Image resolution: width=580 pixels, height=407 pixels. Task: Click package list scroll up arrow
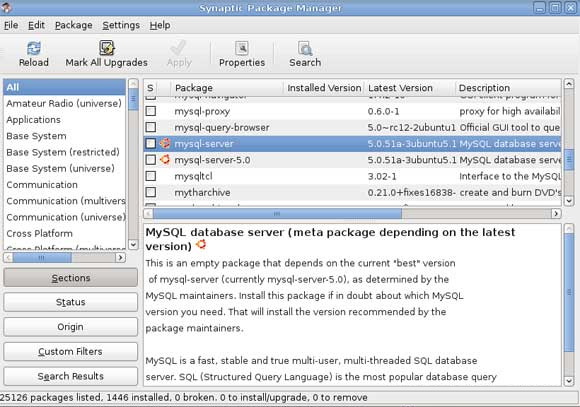click(x=569, y=84)
